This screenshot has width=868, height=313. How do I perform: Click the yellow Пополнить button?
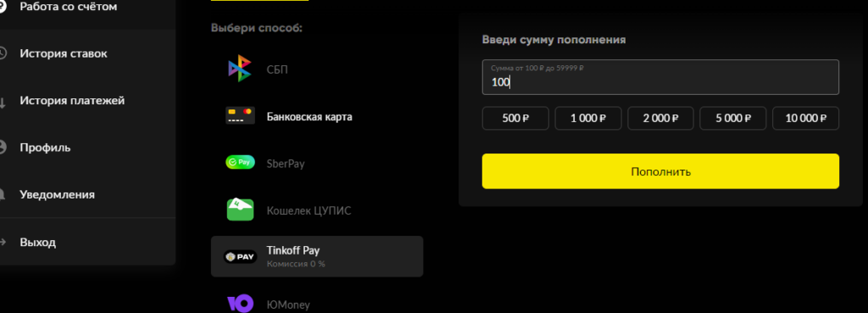tap(660, 171)
